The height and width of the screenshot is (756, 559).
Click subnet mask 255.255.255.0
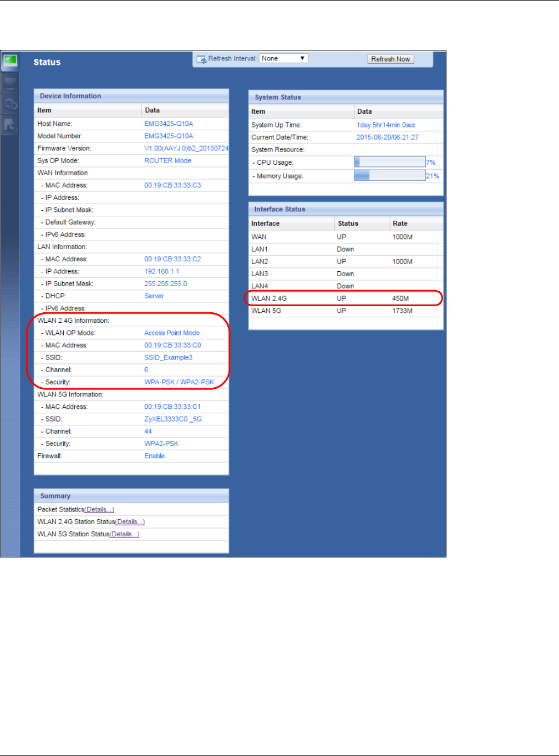pyautogui.click(x=165, y=283)
